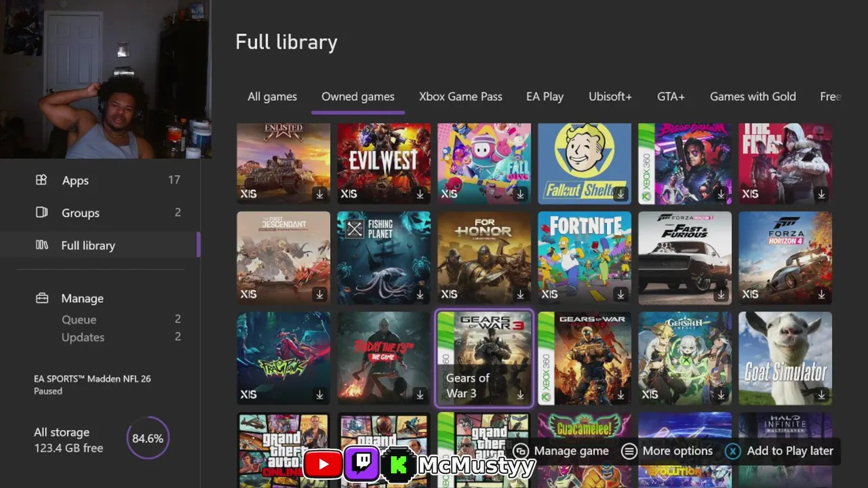Click Add to Play later label
The width and height of the screenshot is (868, 488).
pyautogui.click(x=790, y=451)
